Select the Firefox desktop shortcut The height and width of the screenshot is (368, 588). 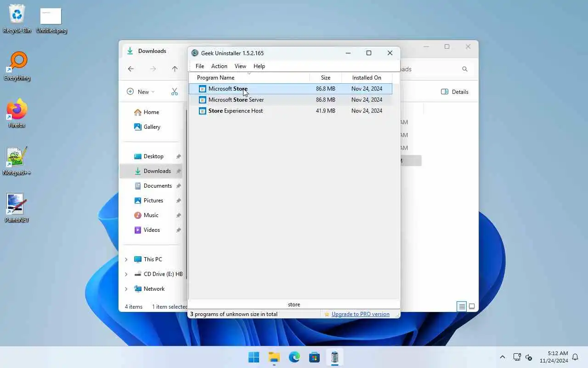pyautogui.click(x=17, y=113)
